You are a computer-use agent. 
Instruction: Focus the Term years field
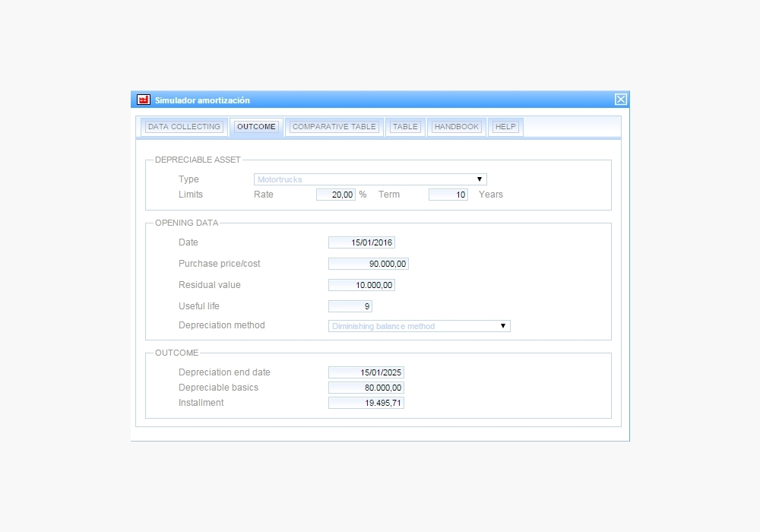[448, 195]
